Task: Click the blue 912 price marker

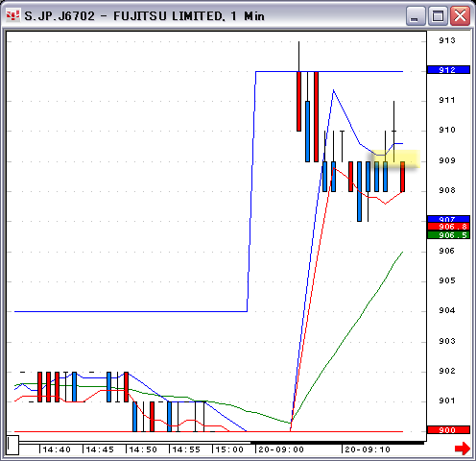Action: (x=448, y=70)
